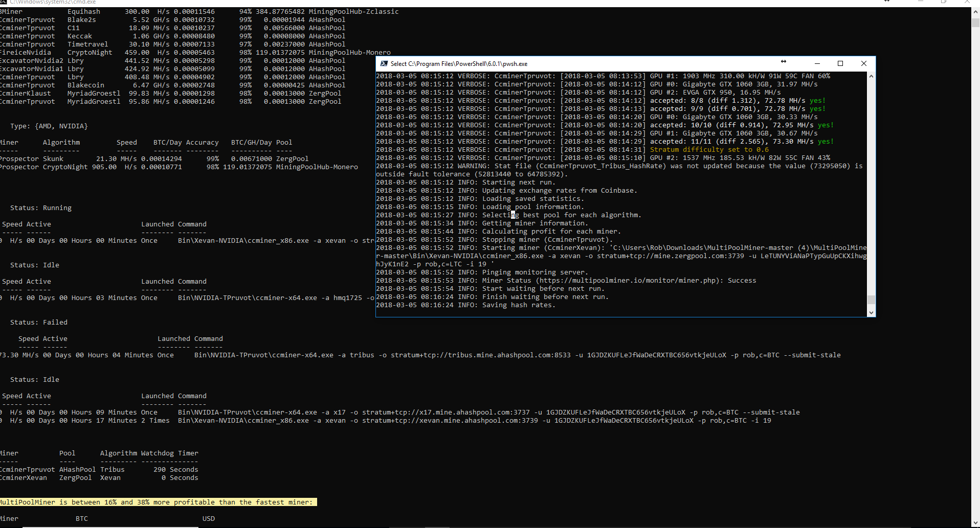Click the up arrow of the PowerShell scrollbar
Viewport: 980px width, 528px height.
pyautogui.click(x=871, y=76)
